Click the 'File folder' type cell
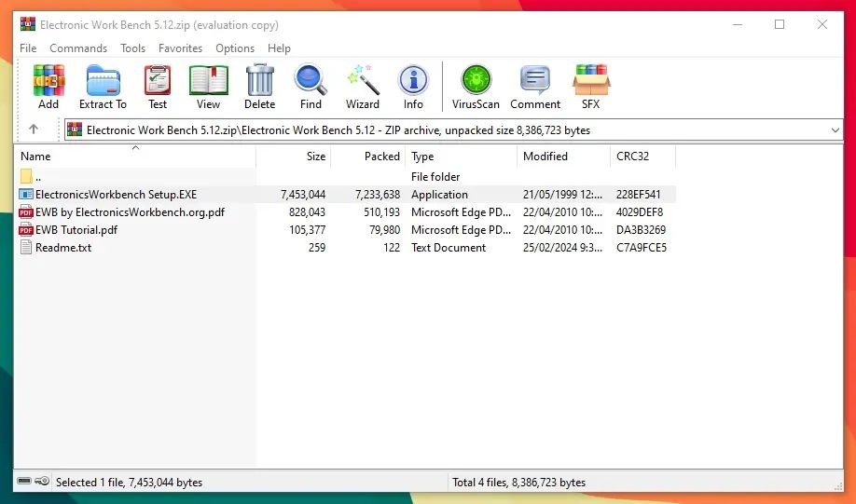The width and height of the screenshot is (856, 504). click(x=435, y=177)
